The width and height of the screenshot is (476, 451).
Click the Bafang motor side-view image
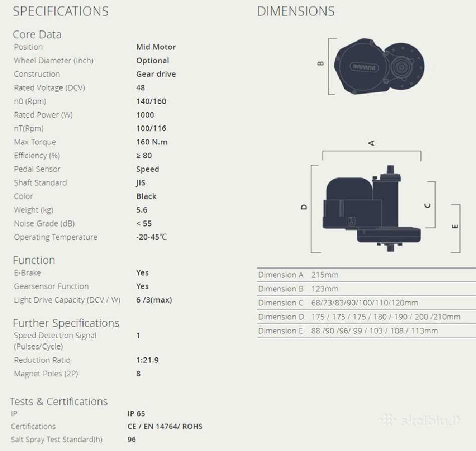coord(379,66)
